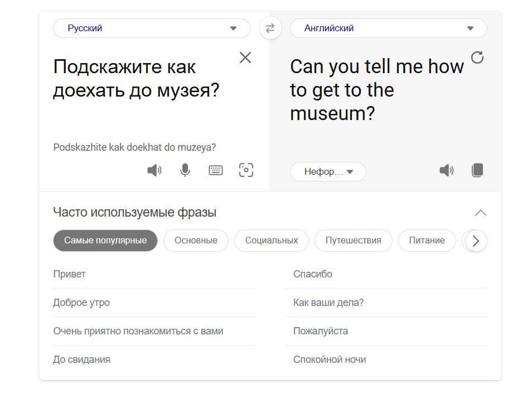Select the Социальных phrase filter
Image resolution: width=532 pixels, height=393 pixels.
pos(271,241)
